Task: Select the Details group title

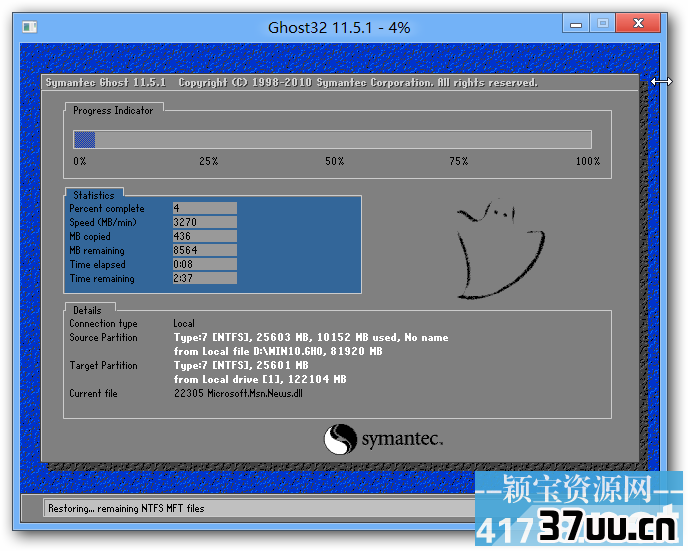Action: point(87,310)
